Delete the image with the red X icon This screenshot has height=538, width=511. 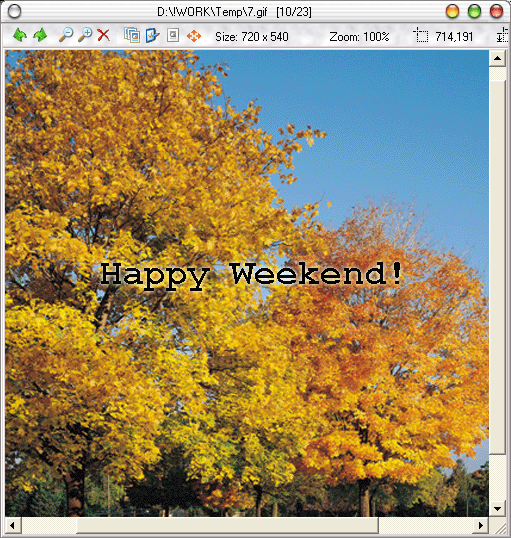[x=103, y=35]
